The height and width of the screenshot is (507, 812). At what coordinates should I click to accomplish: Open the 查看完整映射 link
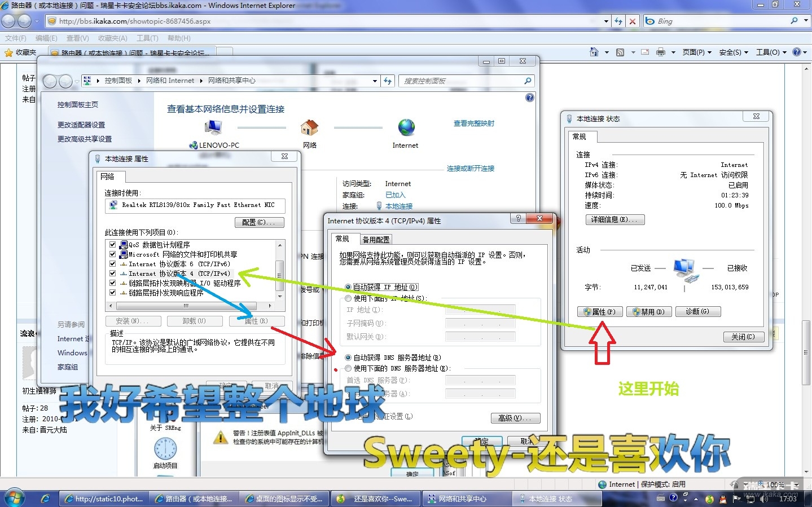coord(474,124)
